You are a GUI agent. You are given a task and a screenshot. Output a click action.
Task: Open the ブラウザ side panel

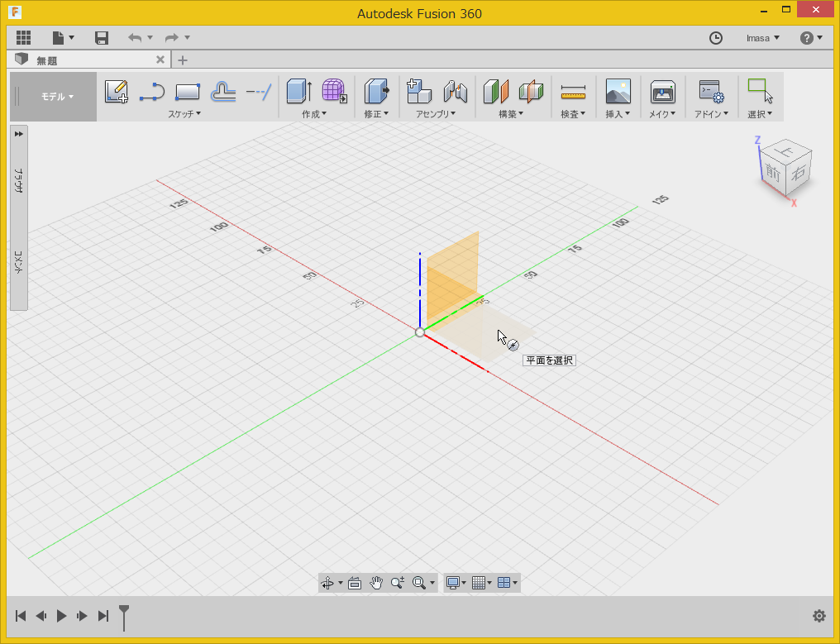(19, 180)
